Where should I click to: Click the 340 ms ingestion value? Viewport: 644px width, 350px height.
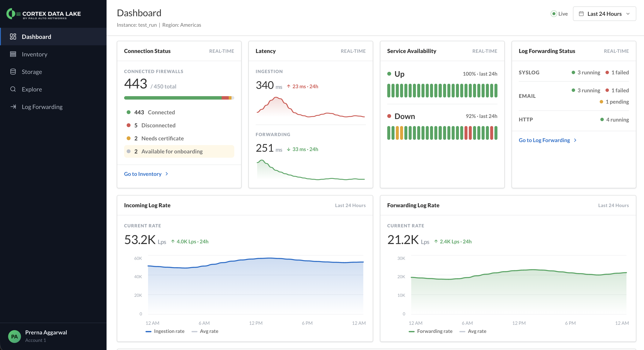point(269,85)
